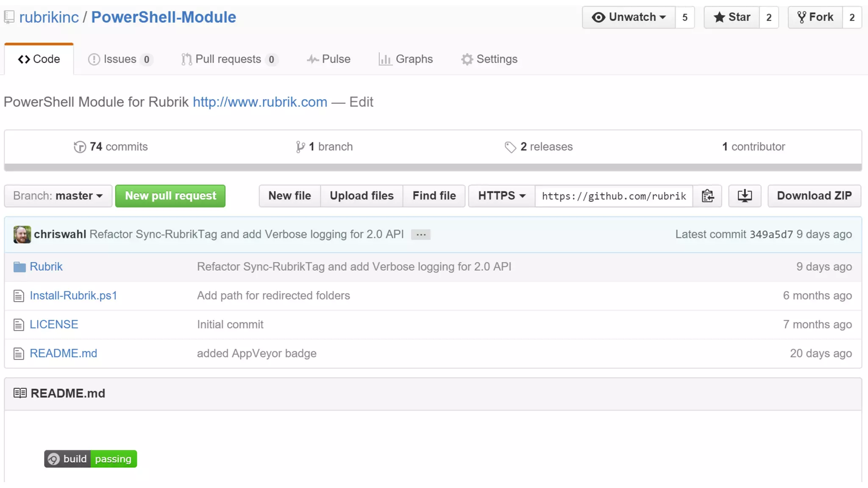
Task: Open the Rubrik folder
Action: [x=46, y=266]
